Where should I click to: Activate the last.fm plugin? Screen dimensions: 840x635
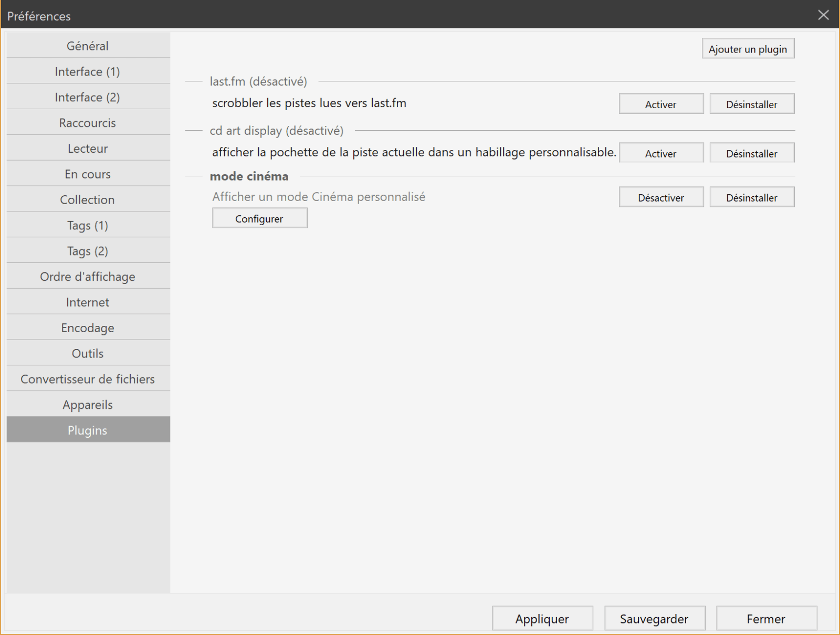point(661,103)
